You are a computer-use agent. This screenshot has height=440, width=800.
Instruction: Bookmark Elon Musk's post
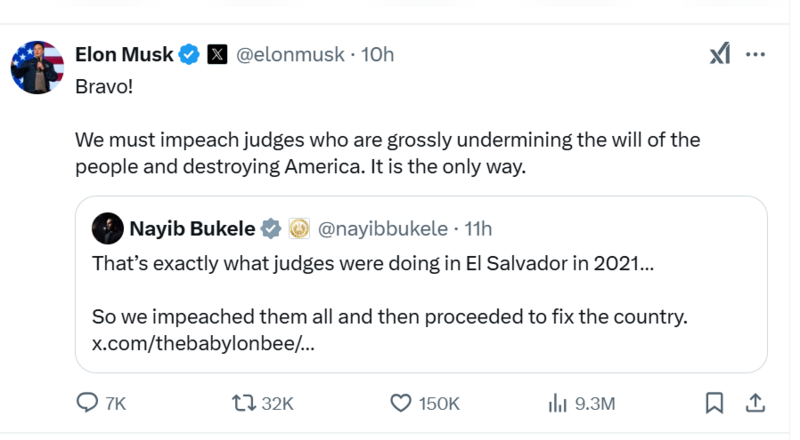(714, 402)
